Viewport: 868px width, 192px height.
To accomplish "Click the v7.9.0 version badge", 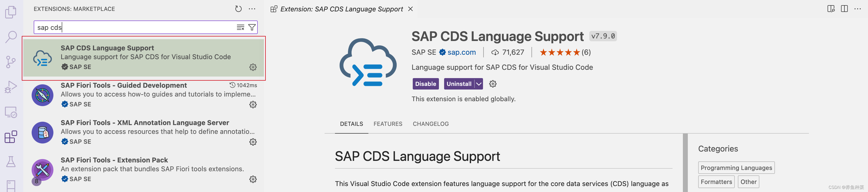I will click(x=603, y=36).
